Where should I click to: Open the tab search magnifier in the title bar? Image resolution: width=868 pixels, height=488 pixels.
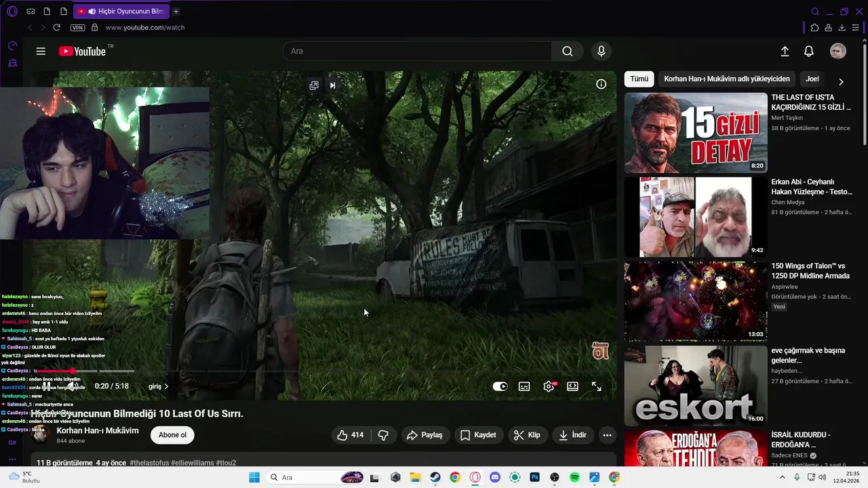[x=815, y=12]
